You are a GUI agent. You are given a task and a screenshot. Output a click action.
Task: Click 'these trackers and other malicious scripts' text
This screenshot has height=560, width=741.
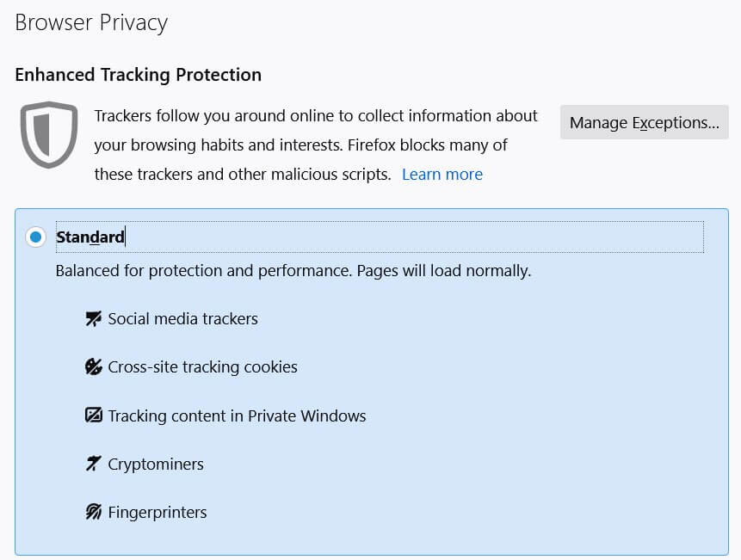click(x=243, y=175)
